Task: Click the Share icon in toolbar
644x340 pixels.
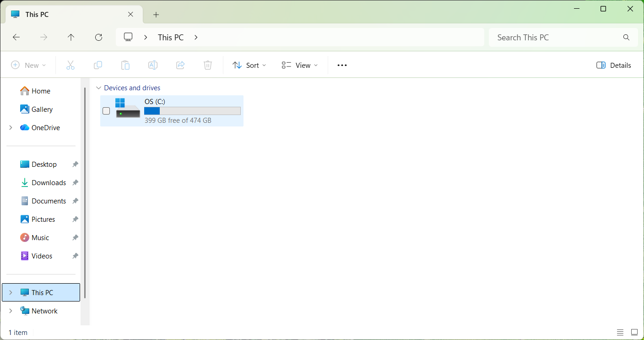Action: tap(180, 65)
